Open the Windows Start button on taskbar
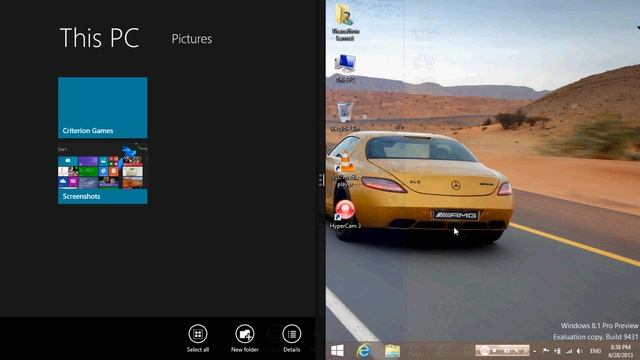Screen dimensions: 640x360 [337, 351]
